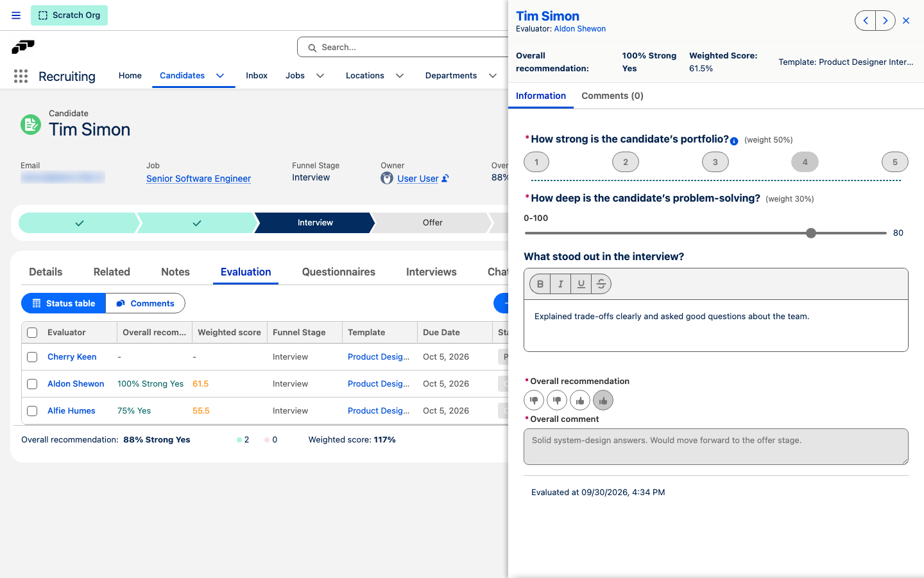
Task: Open the Questionnaires tab
Action: [x=339, y=272]
